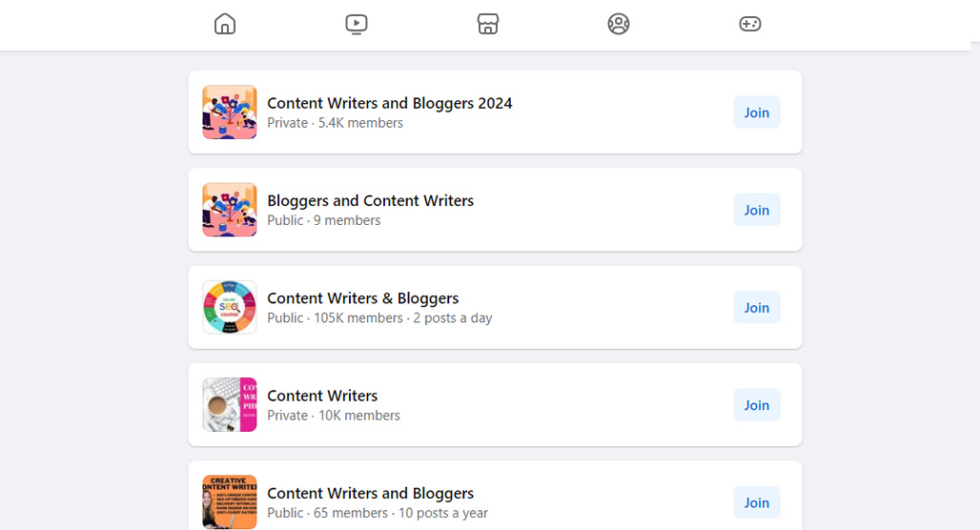Open Content Writers and Bloggers 2024 title

389,103
